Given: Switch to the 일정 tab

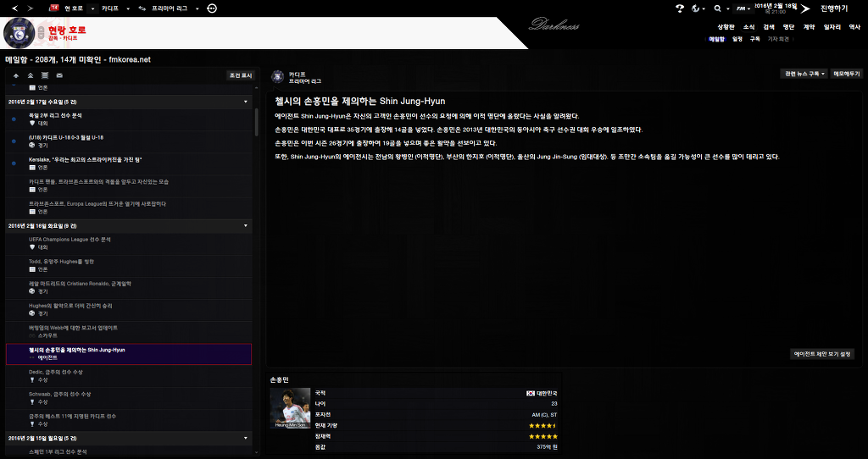Looking at the screenshot, I should tap(737, 39).
